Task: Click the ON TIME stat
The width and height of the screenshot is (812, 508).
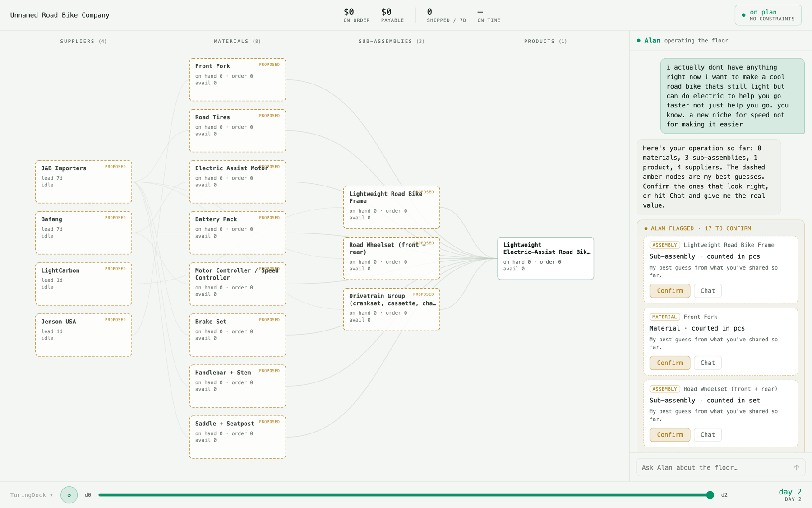Action: click(x=489, y=15)
